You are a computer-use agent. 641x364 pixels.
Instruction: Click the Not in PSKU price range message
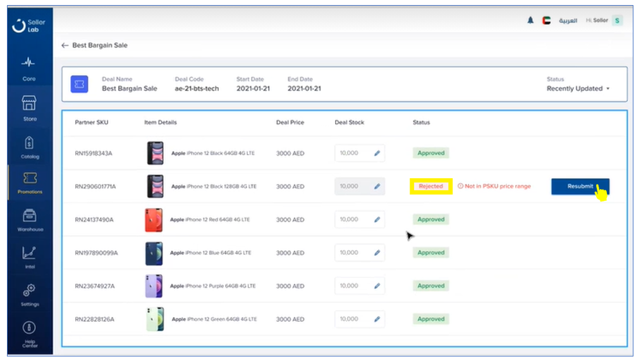494,186
